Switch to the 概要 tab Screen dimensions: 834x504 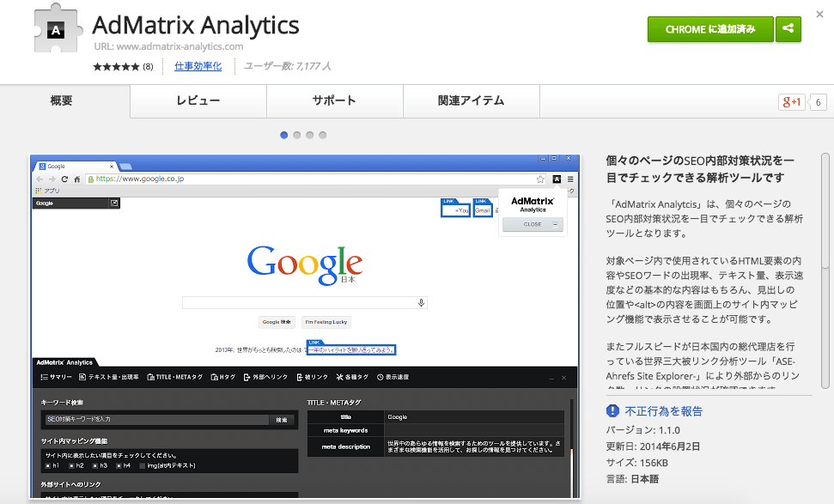point(62,100)
